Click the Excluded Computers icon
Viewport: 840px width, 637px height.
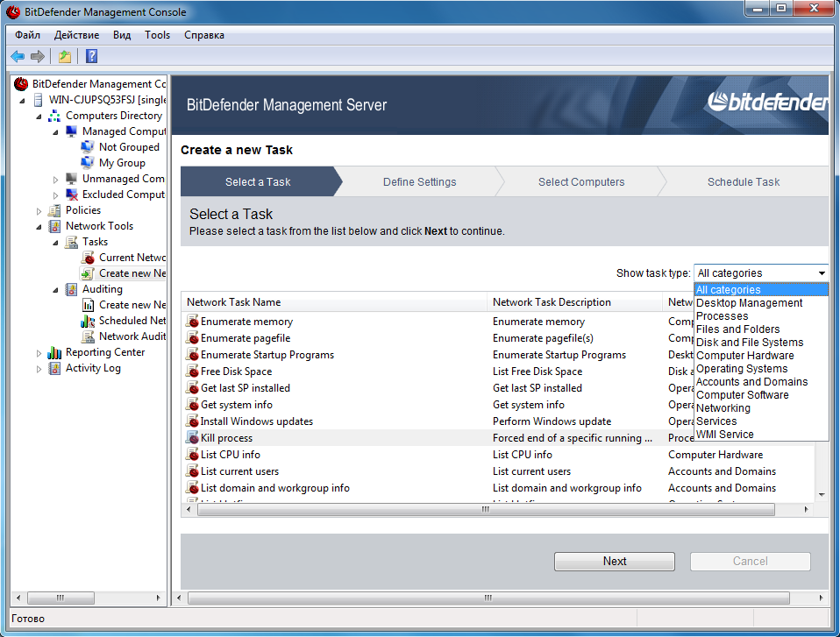click(x=71, y=195)
